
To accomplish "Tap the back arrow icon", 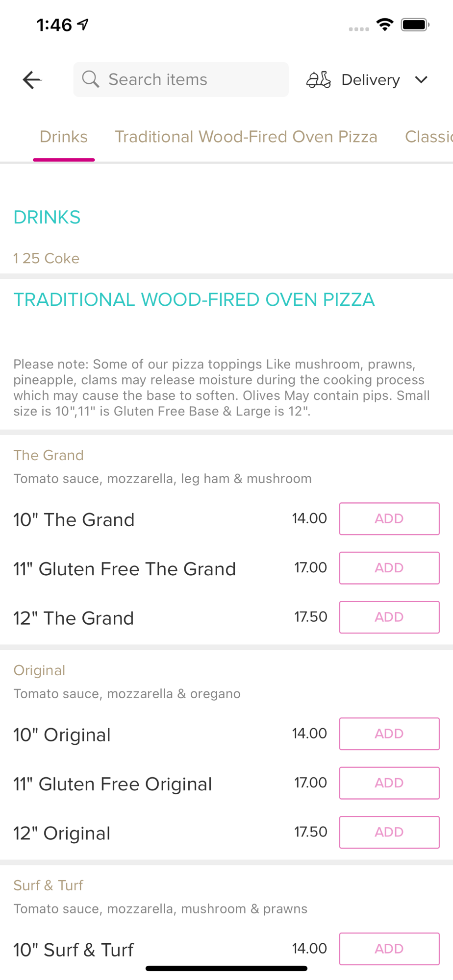I will point(32,80).
